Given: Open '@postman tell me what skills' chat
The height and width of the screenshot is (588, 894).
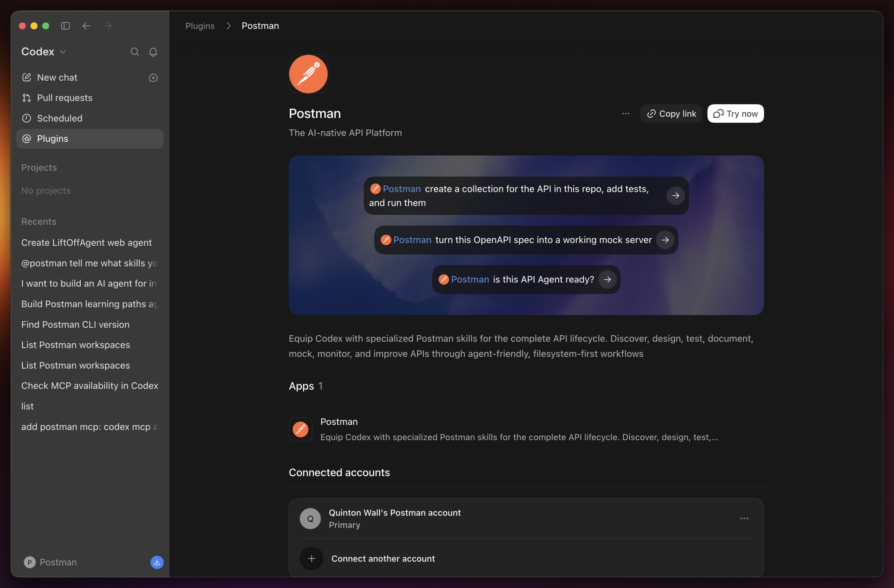Looking at the screenshot, I should (90, 263).
